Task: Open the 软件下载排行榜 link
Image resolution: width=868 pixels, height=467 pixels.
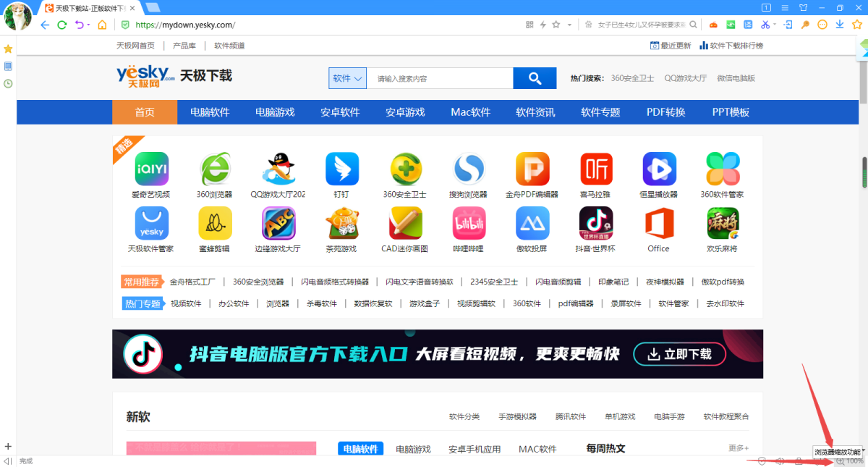Action: pos(731,46)
